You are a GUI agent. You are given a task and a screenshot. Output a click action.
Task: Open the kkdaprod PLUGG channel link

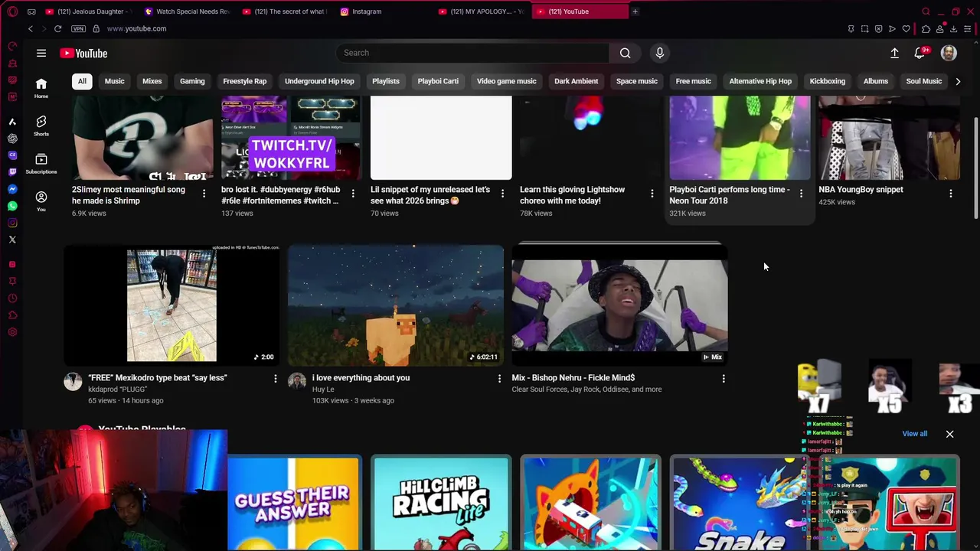click(116, 390)
